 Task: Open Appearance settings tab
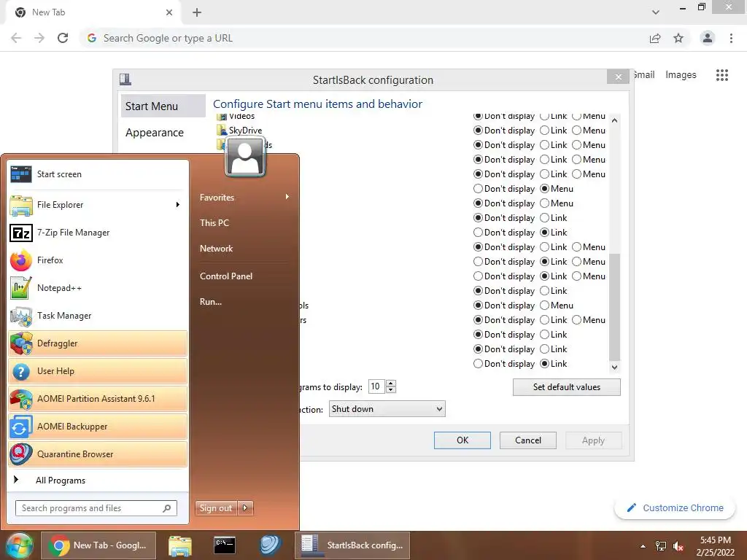point(163,133)
